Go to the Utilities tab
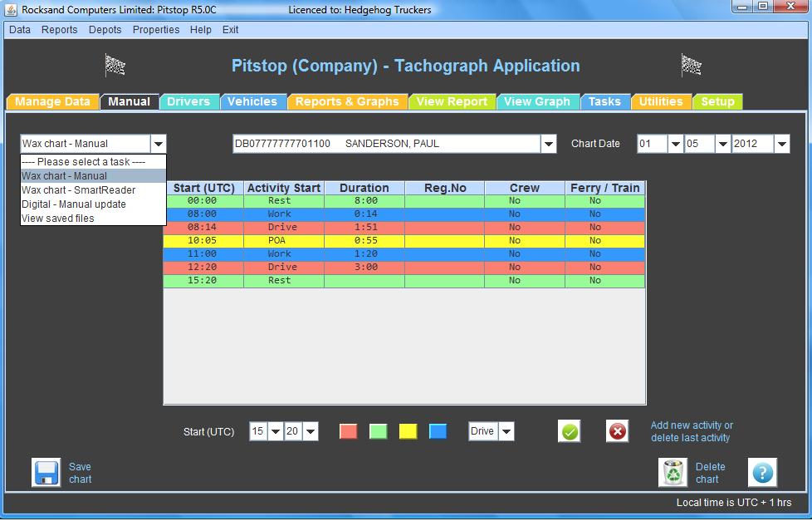 661,101
